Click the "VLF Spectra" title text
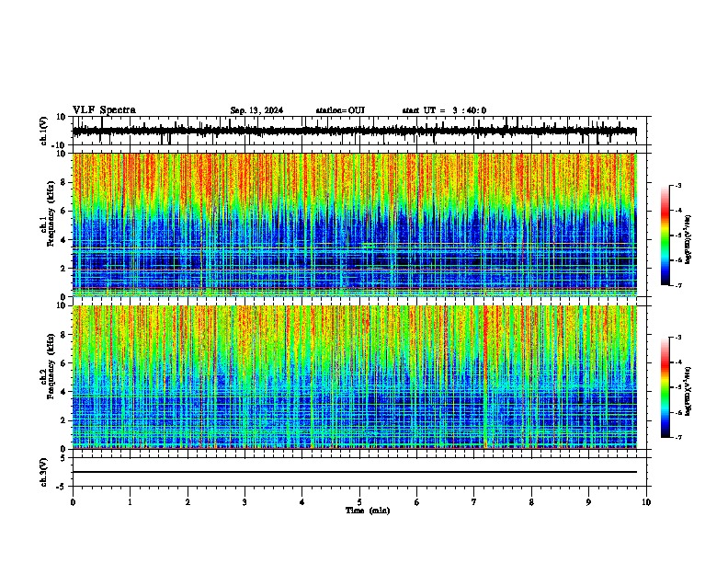The image size is (728, 563). point(104,110)
